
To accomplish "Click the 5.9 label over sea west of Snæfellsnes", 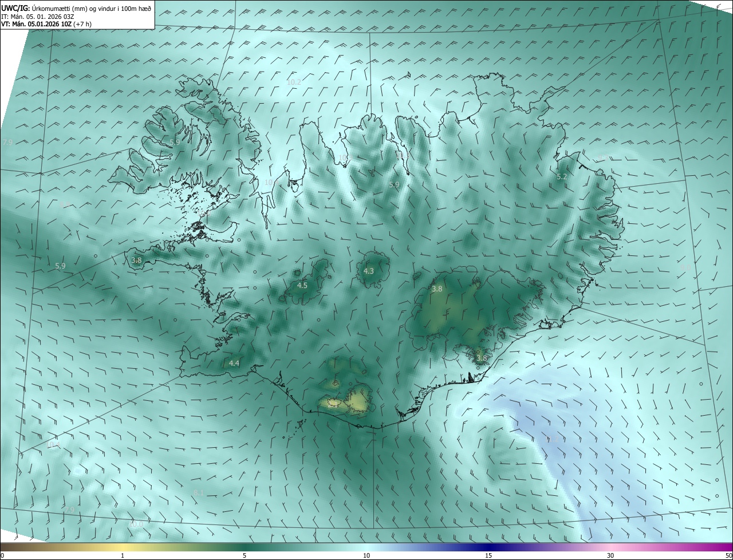I will coord(60,266).
